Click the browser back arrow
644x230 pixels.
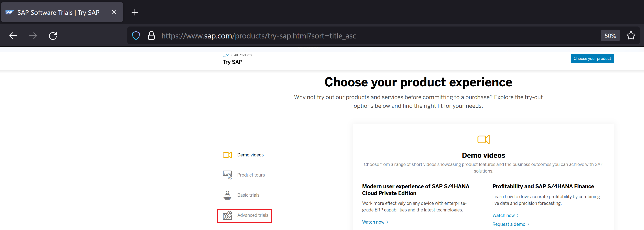tap(13, 36)
